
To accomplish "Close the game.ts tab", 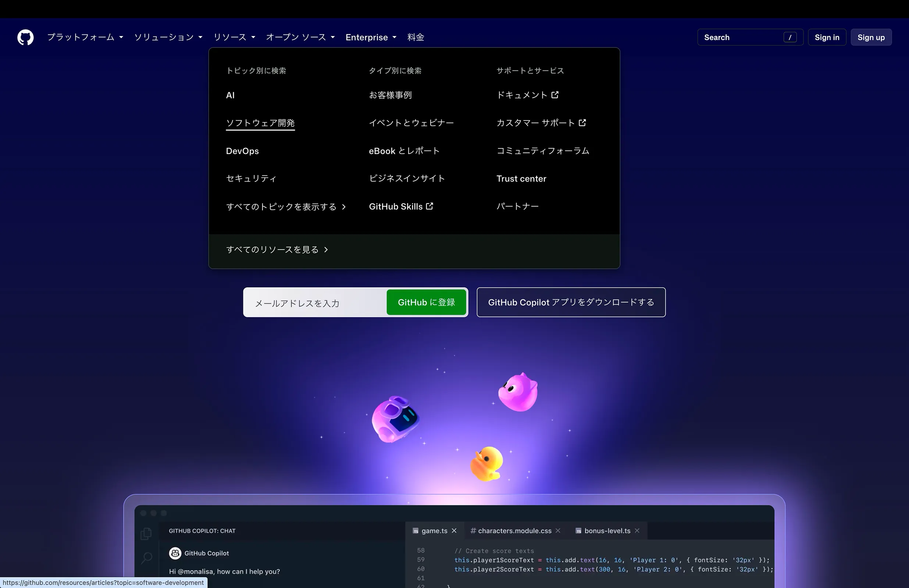I will tap(454, 531).
